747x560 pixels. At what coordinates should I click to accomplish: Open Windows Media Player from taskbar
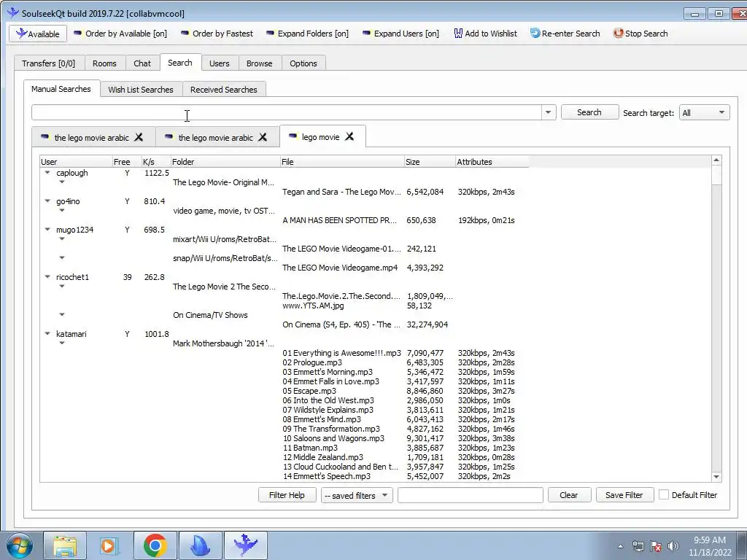tap(109, 545)
